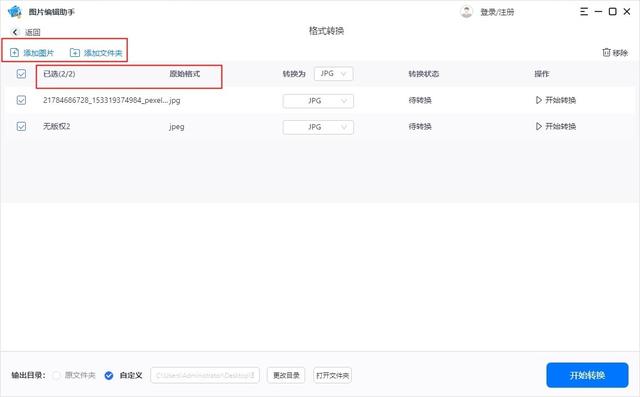
Task: Click the 移除 trash icon
Action: click(x=606, y=52)
